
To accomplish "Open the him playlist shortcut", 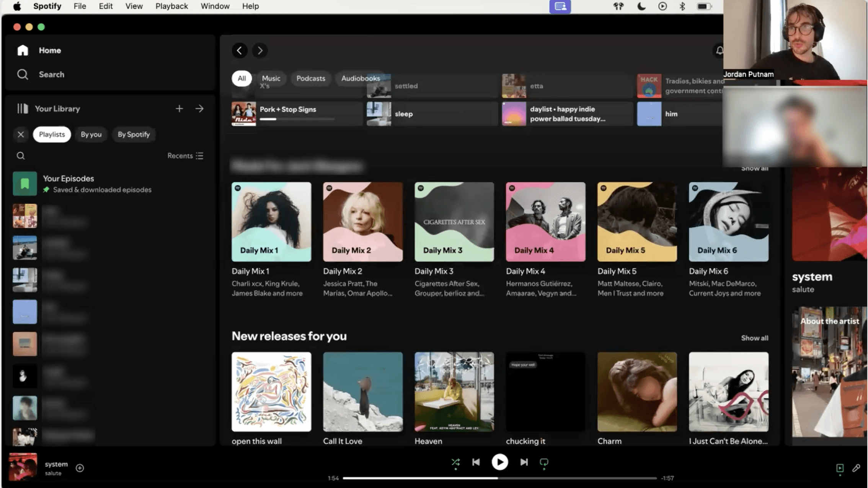I will click(x=680, y=114).
